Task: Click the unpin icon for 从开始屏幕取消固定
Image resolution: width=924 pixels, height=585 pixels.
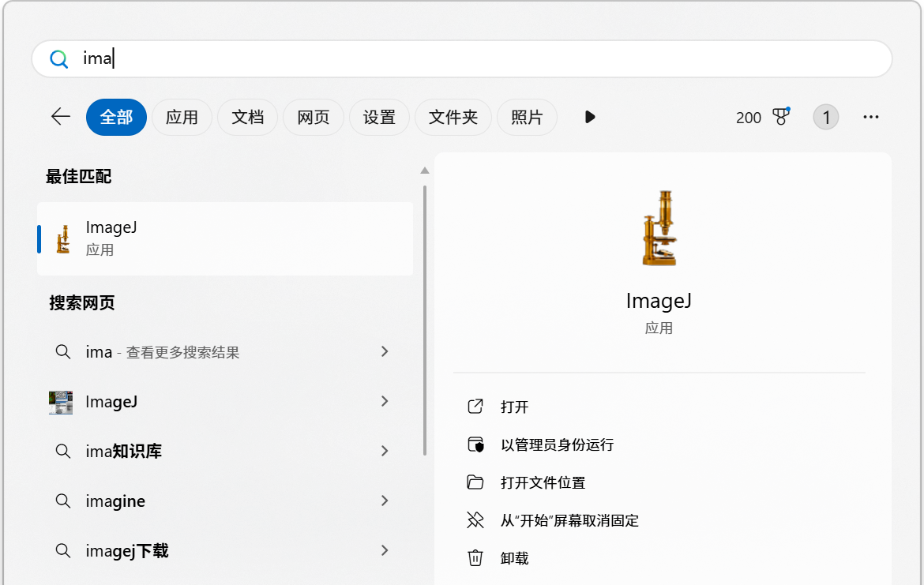Action: (475, 520)
